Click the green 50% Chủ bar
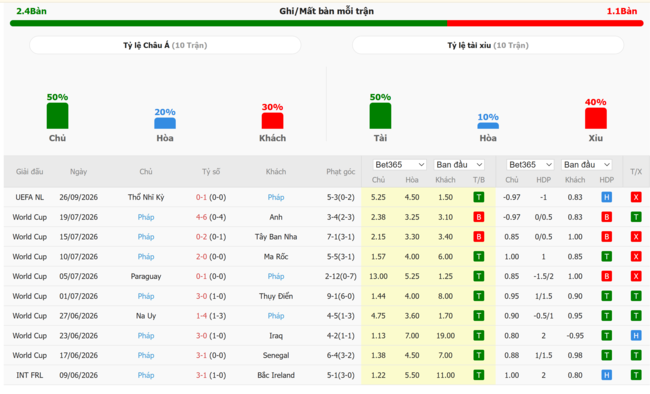 tap(57, 116)
